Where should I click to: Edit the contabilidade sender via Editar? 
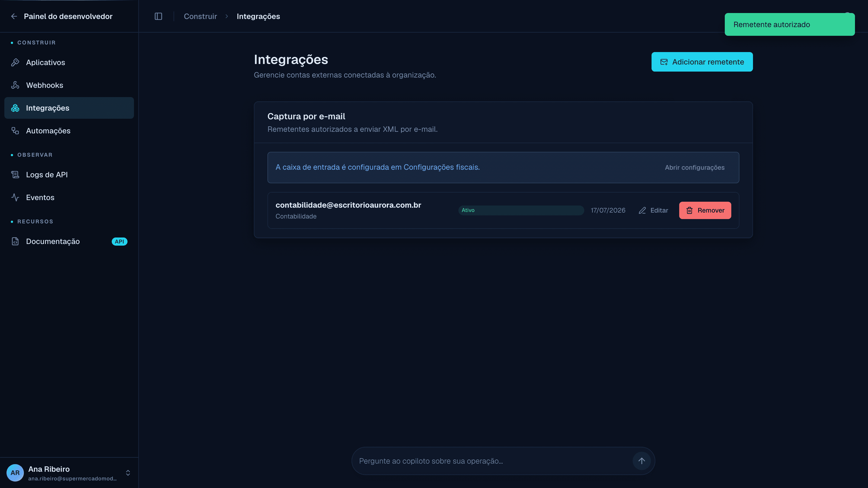[x=653, y=210]
